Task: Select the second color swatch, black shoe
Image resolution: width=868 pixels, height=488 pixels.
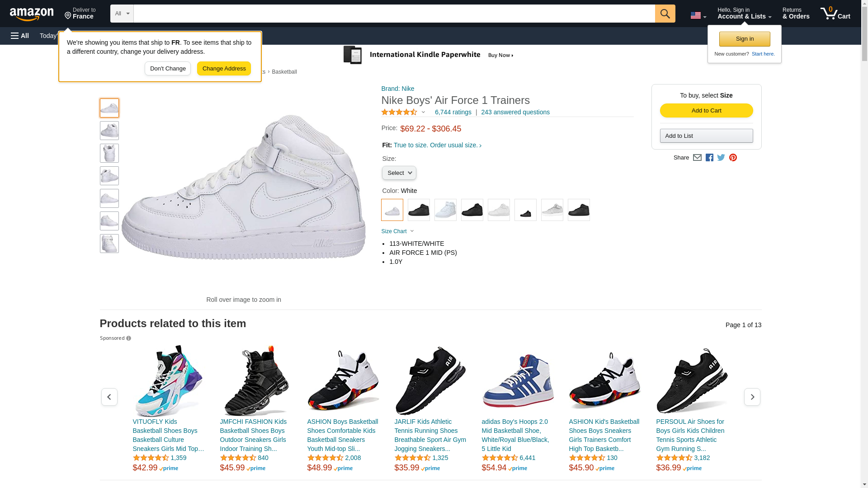Action: [419, 210]
